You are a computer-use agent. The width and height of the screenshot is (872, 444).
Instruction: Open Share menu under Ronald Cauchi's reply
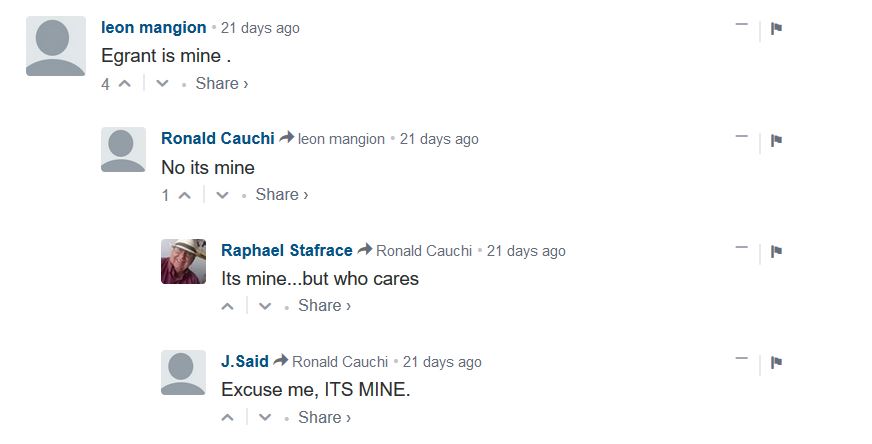281,195
